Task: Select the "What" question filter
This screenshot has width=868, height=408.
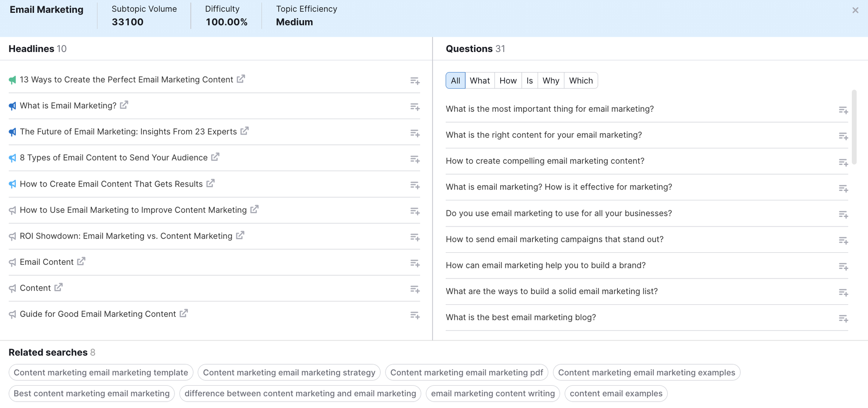Action: click(x=480, y=80)
